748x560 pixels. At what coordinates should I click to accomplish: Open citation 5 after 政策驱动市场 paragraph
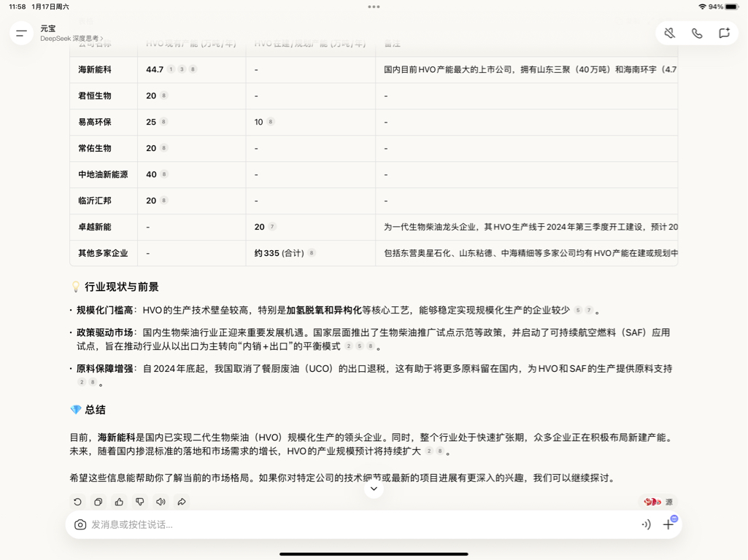360,346
